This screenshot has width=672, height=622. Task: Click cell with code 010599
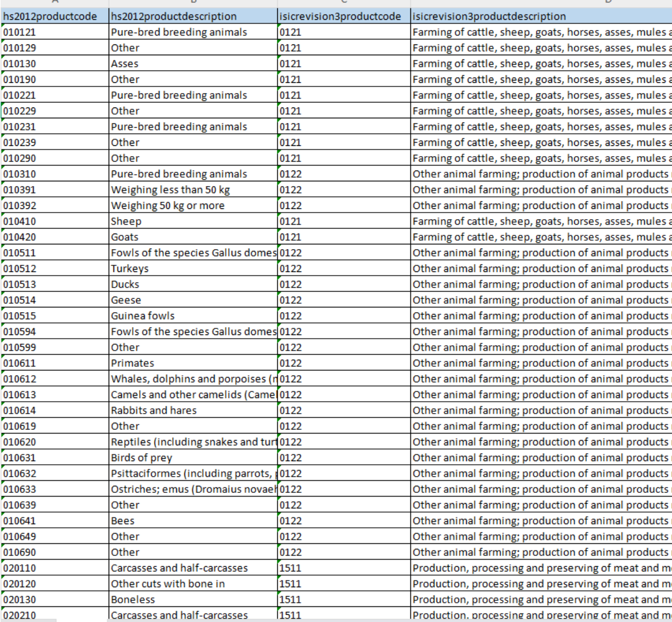[x=55, y=348]
